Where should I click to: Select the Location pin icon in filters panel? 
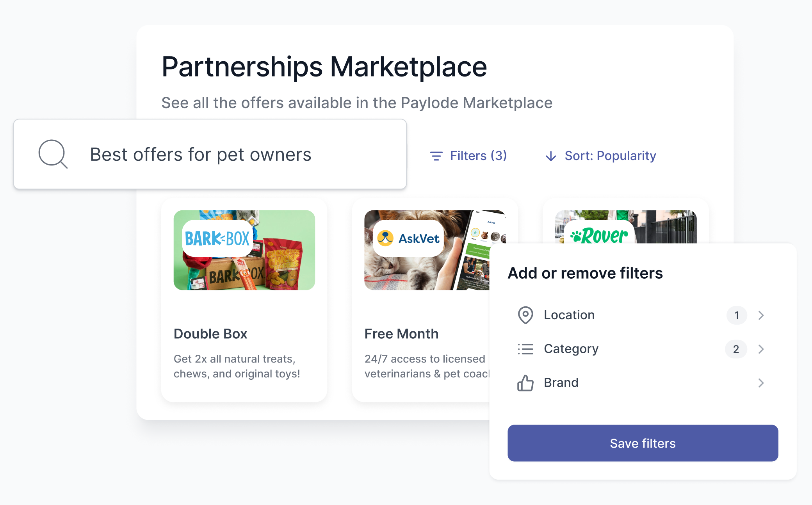click(525, 315)
